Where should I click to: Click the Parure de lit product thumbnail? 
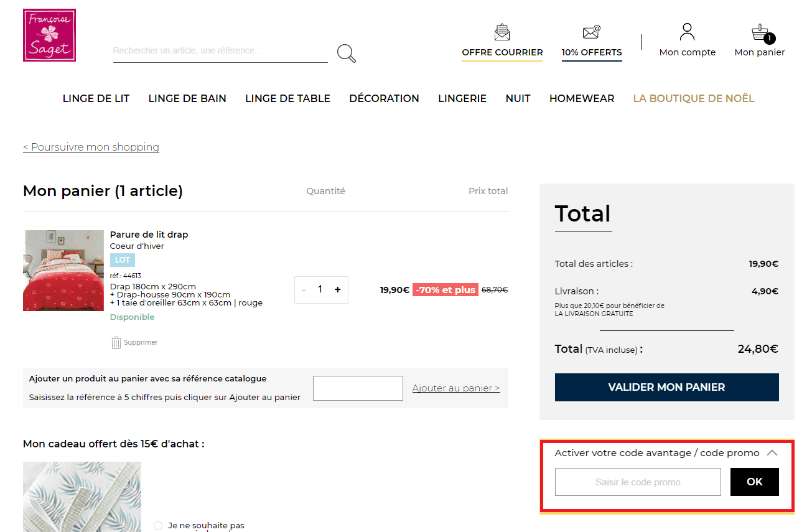[63, 271]
